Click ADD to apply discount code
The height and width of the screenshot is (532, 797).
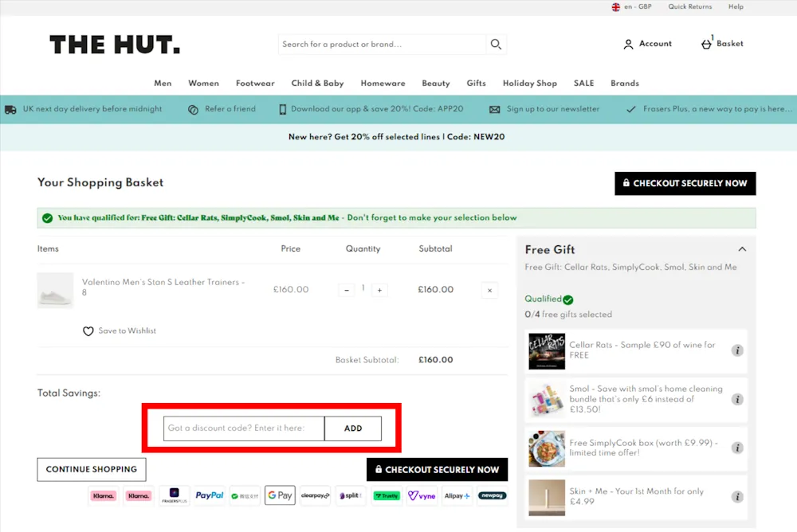pyautogui.click(x=353, y=428)
